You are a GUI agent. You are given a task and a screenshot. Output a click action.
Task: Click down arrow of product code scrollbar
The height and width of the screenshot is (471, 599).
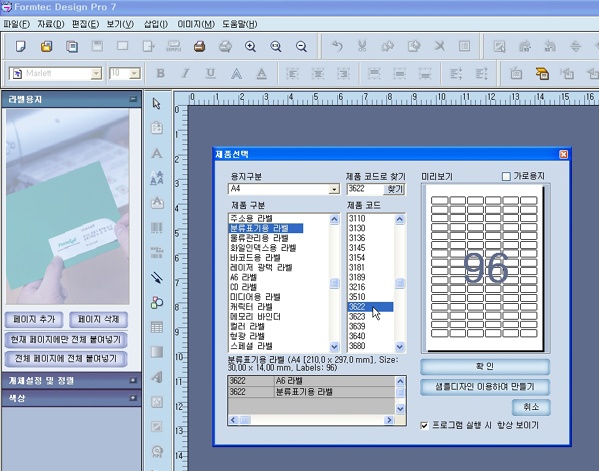(400, 347)
